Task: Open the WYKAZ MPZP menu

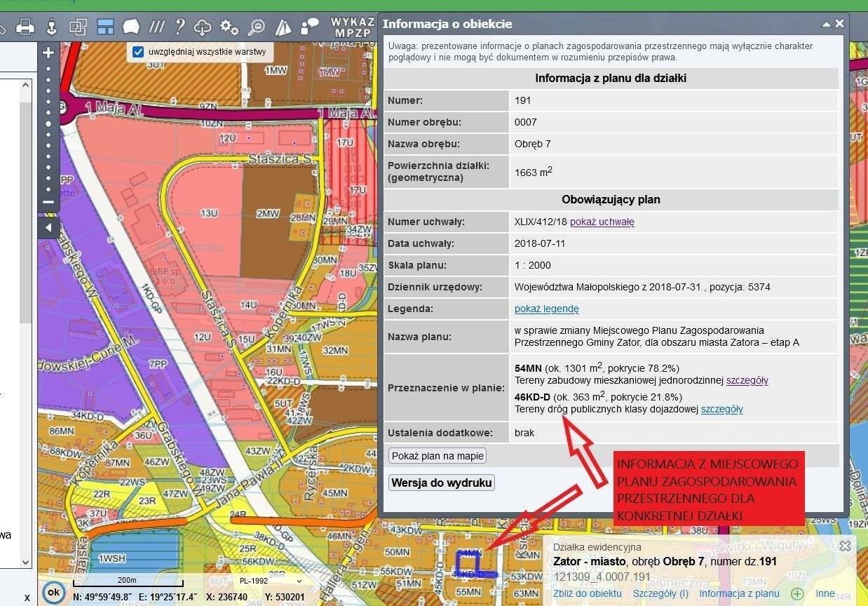Action: pos(353,27)
